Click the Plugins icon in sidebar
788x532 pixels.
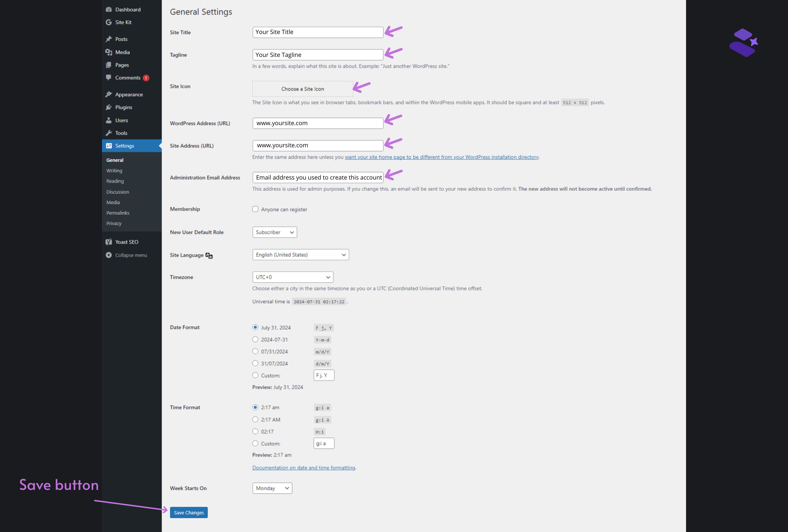click(x=109, y=107)
